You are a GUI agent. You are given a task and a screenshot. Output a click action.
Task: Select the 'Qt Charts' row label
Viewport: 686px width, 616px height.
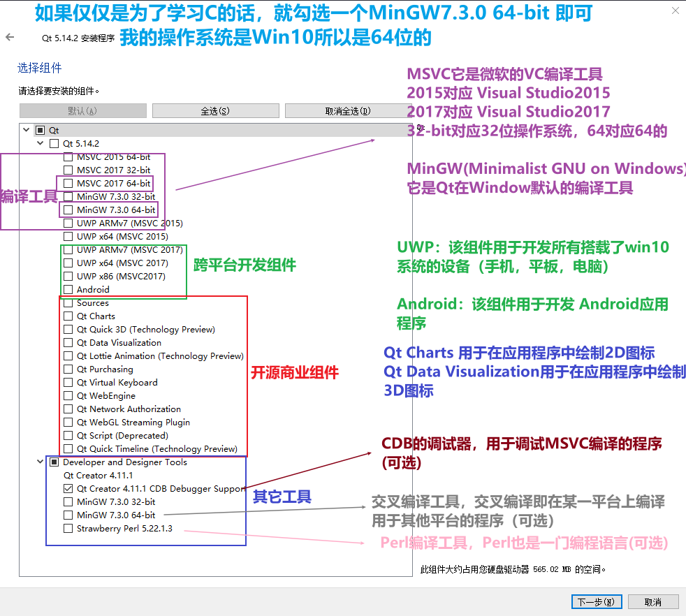click(96, 316)
